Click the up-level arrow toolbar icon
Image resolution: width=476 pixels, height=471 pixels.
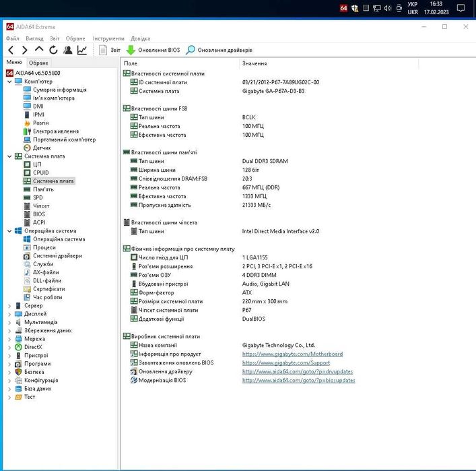tap(39, 50)
